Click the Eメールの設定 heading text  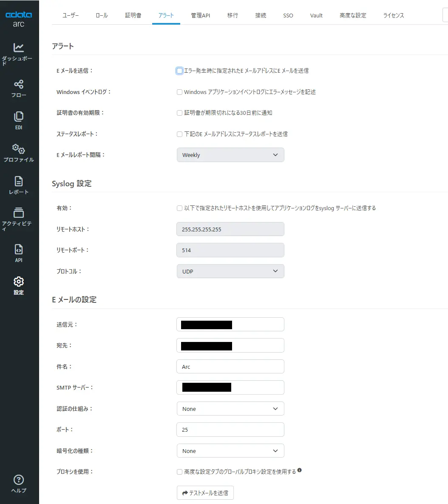point(74,299)
